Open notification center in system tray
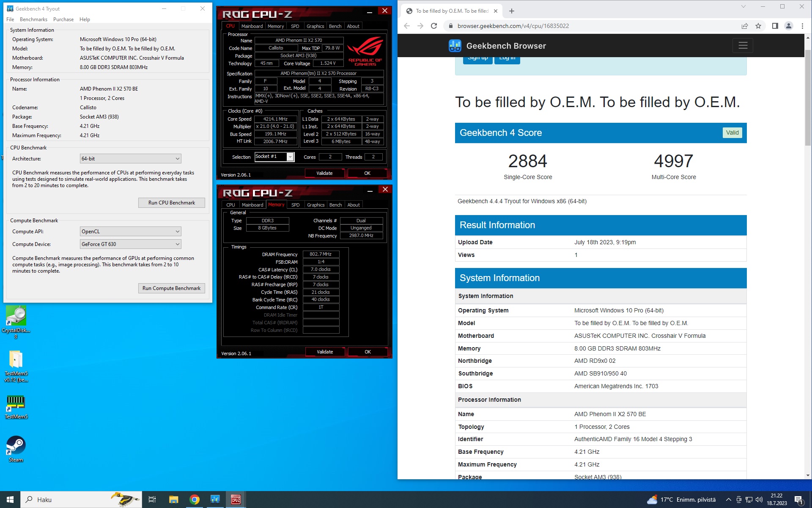Viewport: 812px width, 508px height. click(x=799, y=500)
